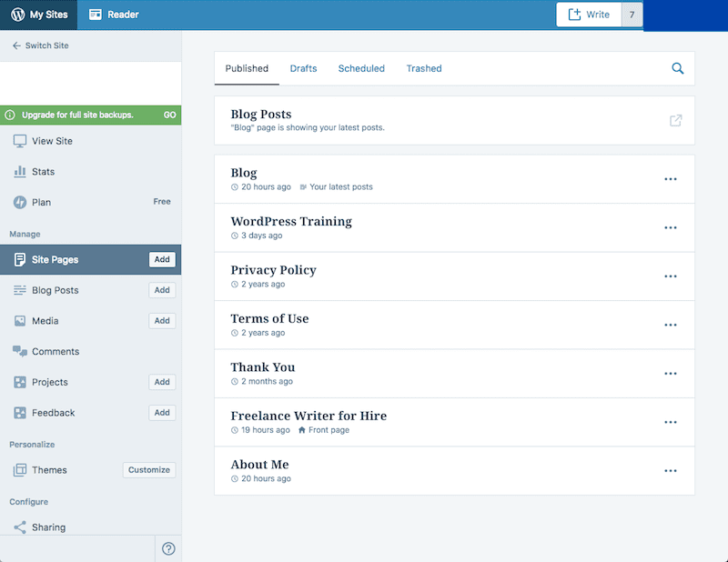
Task: Open options menu for Privacy Policy
Action: [670, 276]
